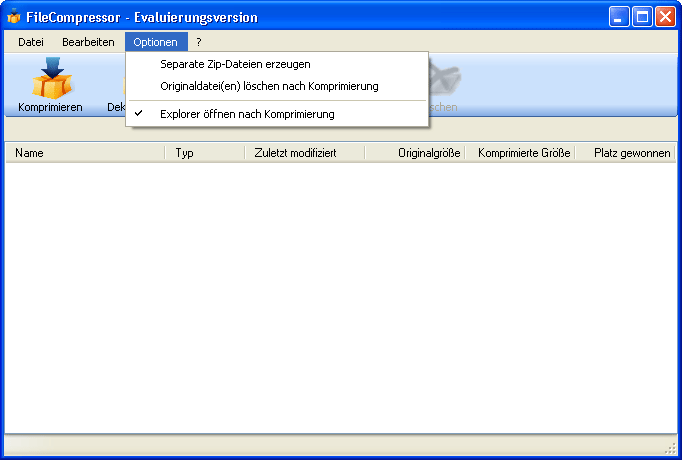The image size is (682, 460).
Task: Sort by the Typ column header
Action: pyautogui.click(x=205, y=153)
